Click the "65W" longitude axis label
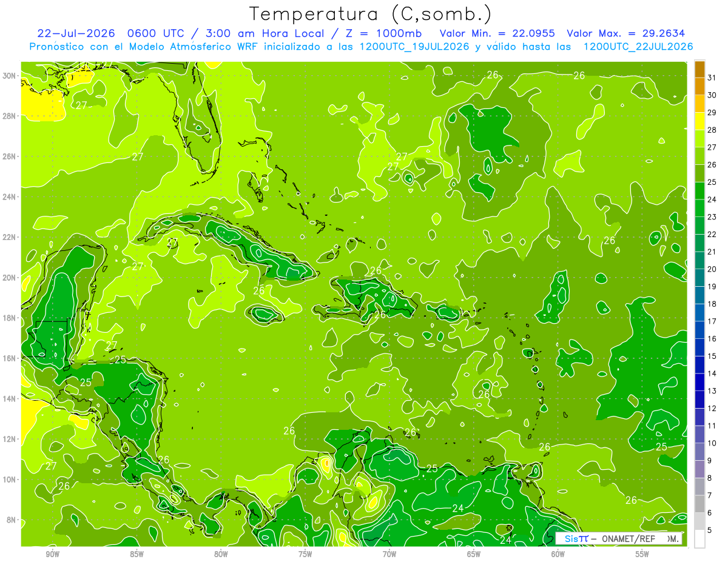This screenshot has height=562, width=728. tap(474, 555)
